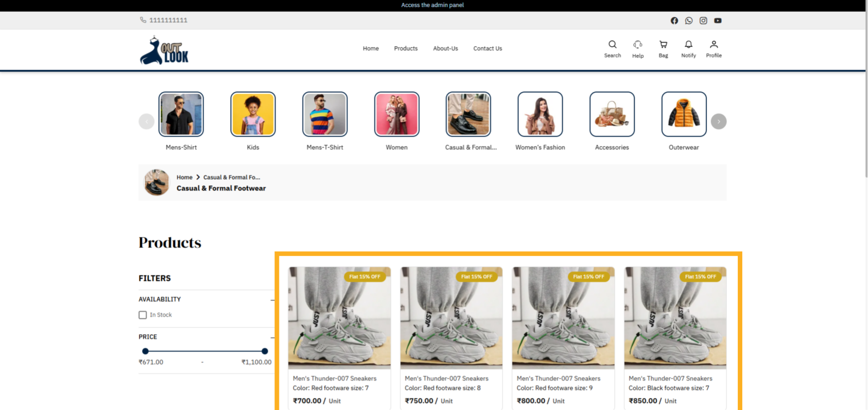This screenshot has width=868, height=410.
Task: Access the admin panel link
Action: (x=432, y=5)
